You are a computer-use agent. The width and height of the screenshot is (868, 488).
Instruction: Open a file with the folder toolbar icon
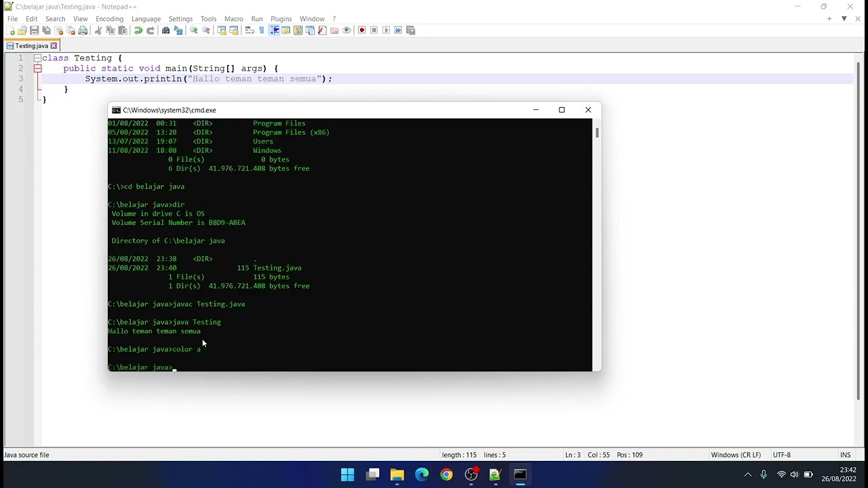(x=22, y=30)
